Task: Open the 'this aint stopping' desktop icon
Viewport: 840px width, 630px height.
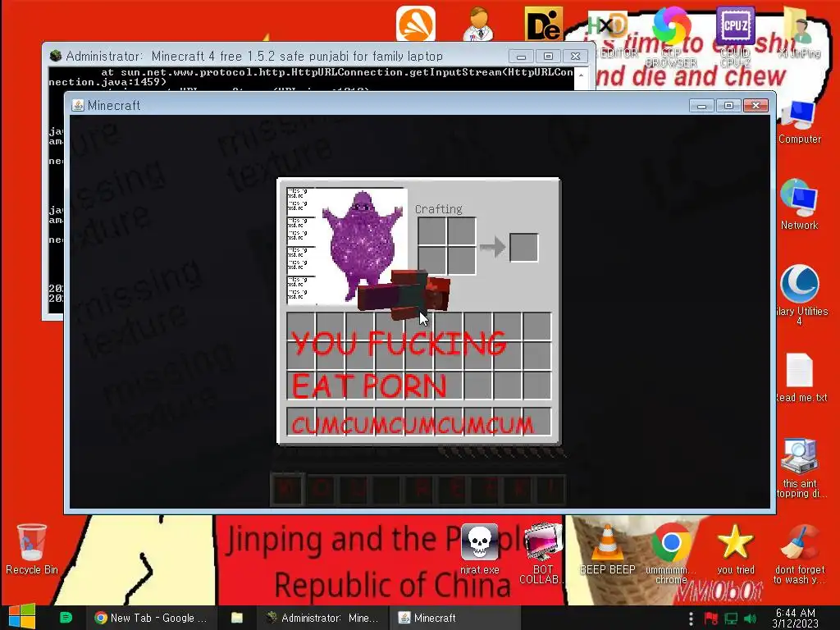Action: coord(800,468)
